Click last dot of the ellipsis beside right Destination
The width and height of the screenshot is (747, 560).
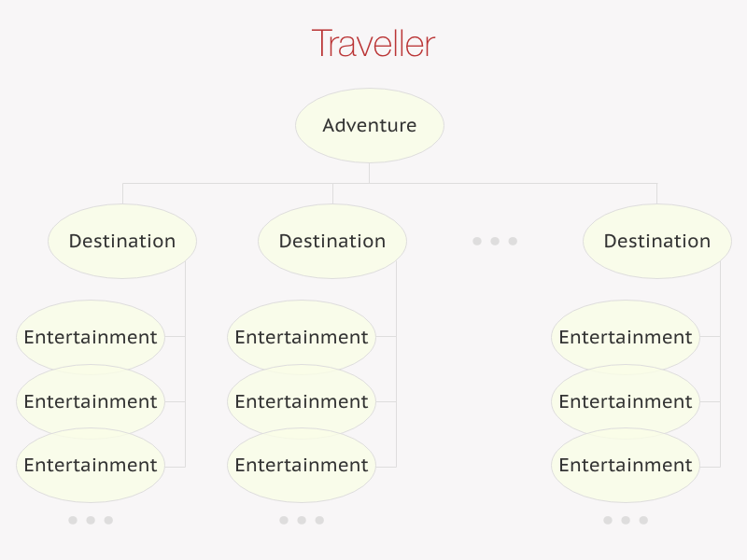[x=513, y=241]
